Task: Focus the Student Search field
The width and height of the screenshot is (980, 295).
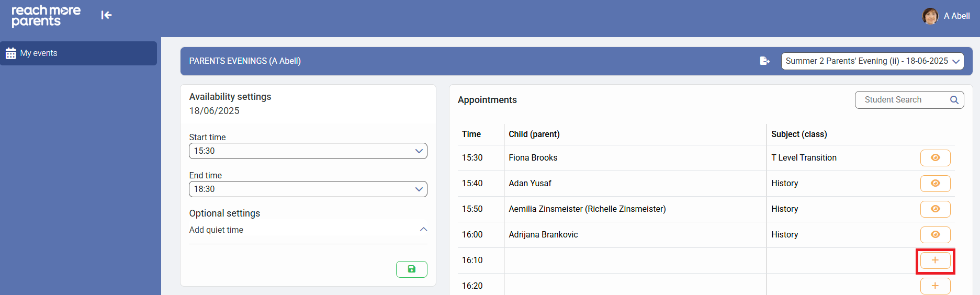Action: [x=903, y=100]
